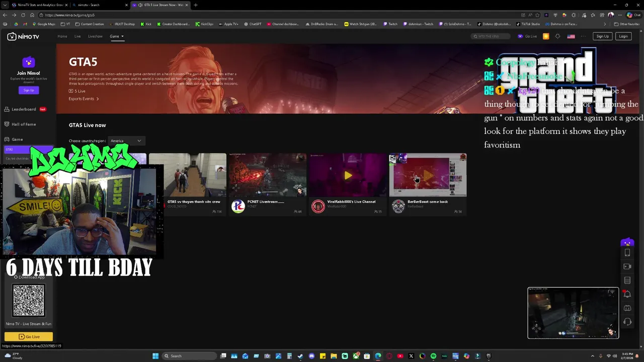Click the Sign Up button in header

pos(602,36)
